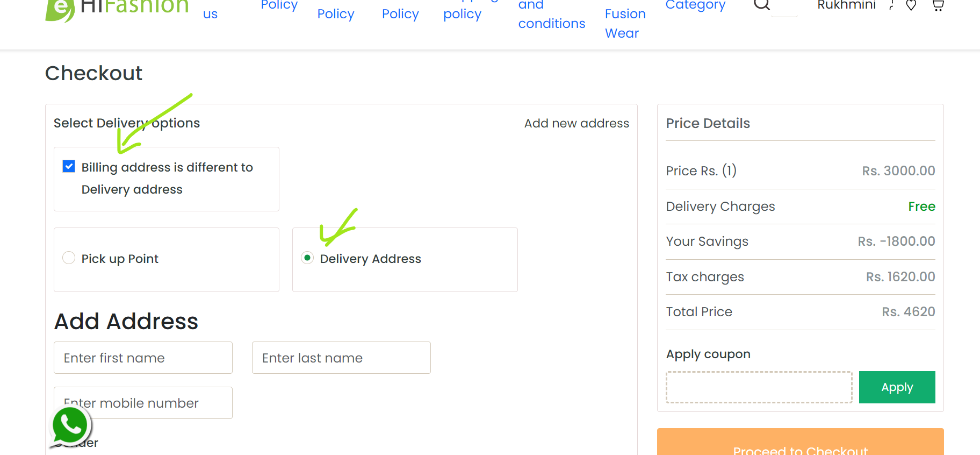Select the Pick up Point option

pos(69,258)
